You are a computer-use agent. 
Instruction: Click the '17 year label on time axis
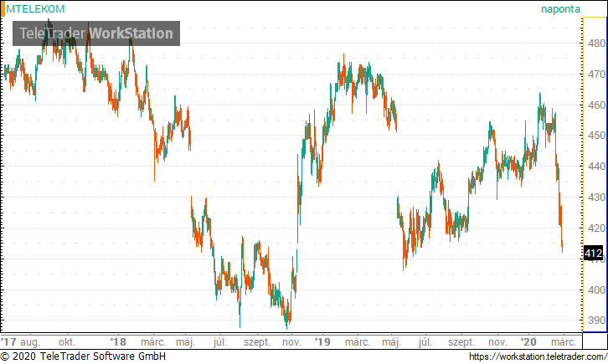coord(9,342)
